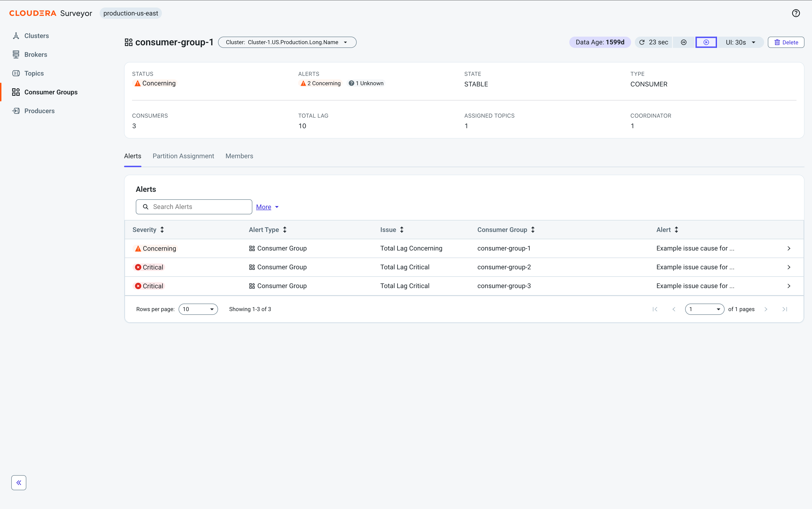Click the refresh 23 sec icon
812x509 pixels.
tap(642, 42)
